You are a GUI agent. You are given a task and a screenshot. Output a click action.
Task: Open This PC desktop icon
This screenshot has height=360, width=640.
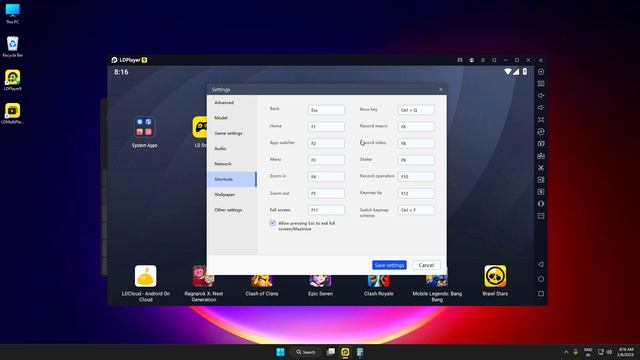coord(13,13)
